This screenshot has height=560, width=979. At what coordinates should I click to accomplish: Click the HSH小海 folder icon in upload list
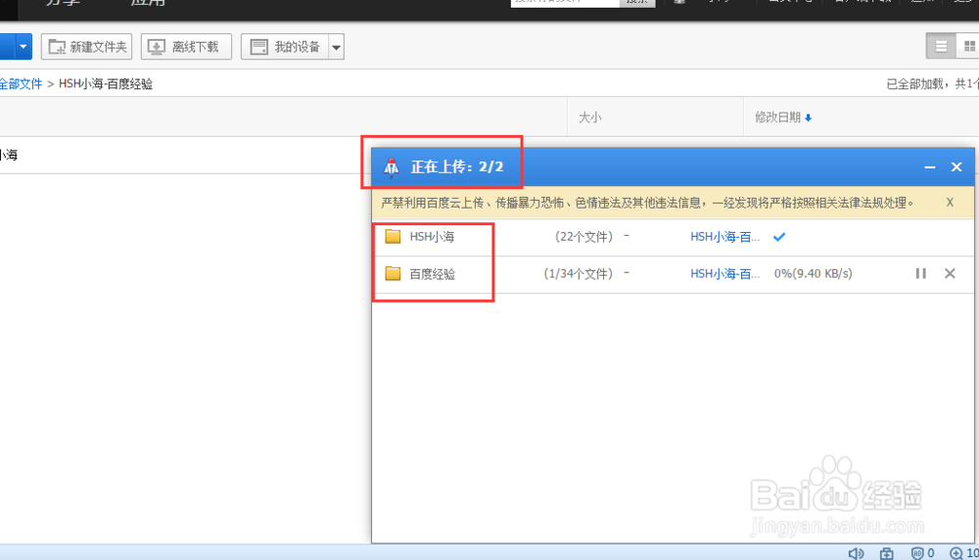pyautogui.click(x=393, y=236)
